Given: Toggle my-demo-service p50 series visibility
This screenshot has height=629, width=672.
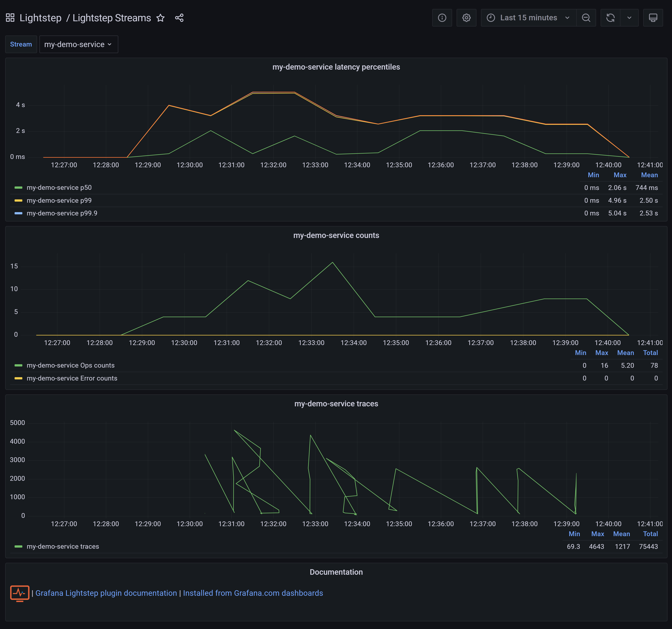Looking at the screenshot, I should point(59,188).
